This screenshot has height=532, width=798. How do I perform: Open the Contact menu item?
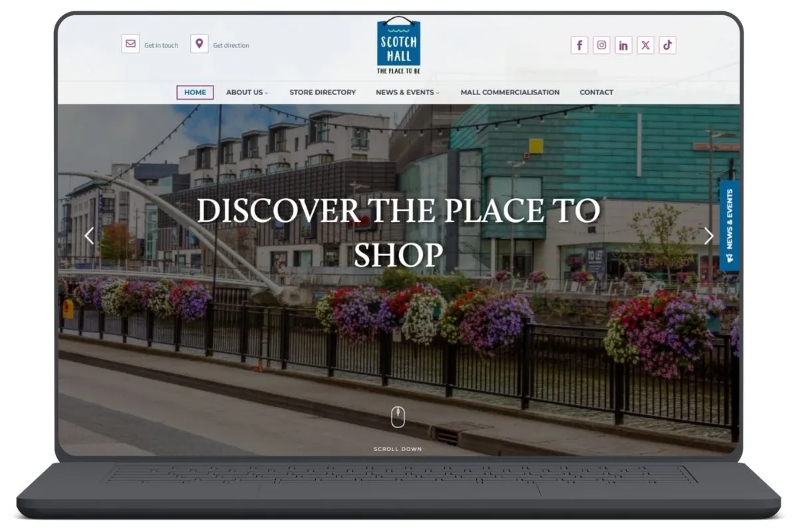click(597, 92)
